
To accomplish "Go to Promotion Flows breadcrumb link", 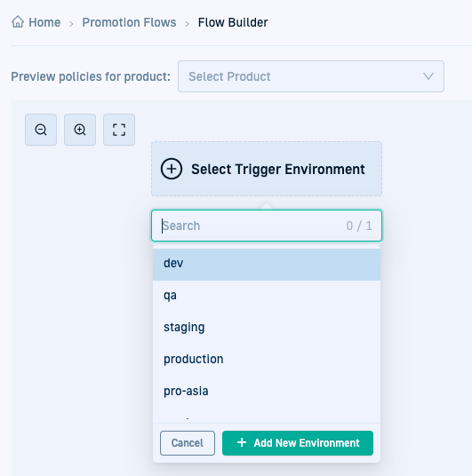I will pyautogui.click(x=129, y=22).
